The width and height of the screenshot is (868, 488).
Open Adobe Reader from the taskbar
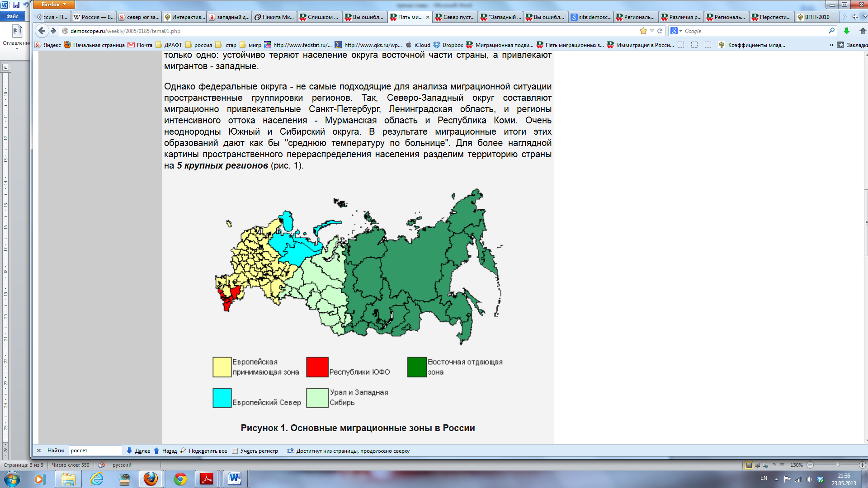click(207, 479)
